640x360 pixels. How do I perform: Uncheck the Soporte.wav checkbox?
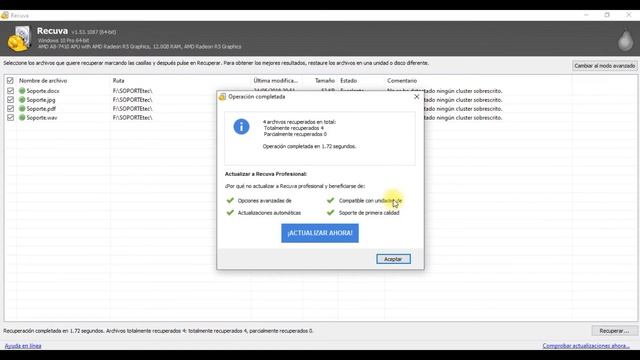click(x=11, y=118)
